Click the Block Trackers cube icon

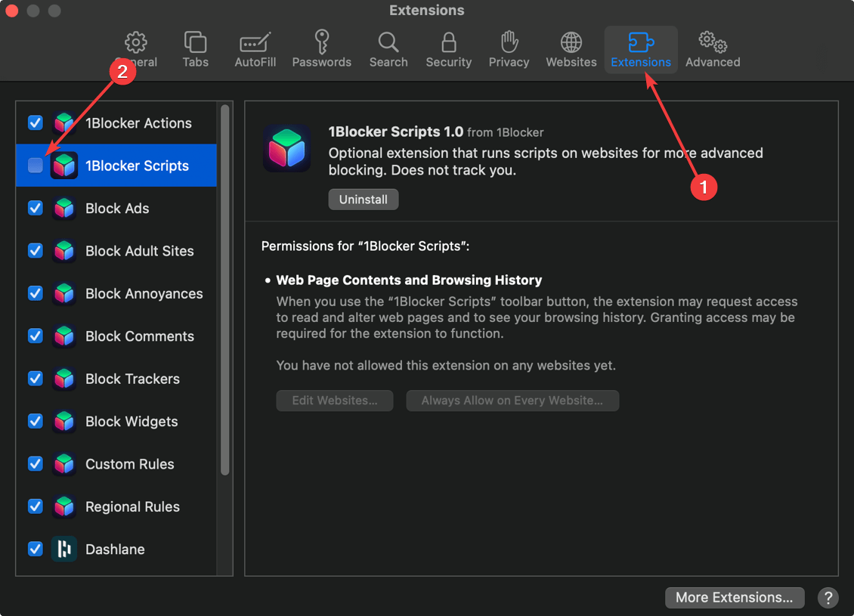point(64,379)
